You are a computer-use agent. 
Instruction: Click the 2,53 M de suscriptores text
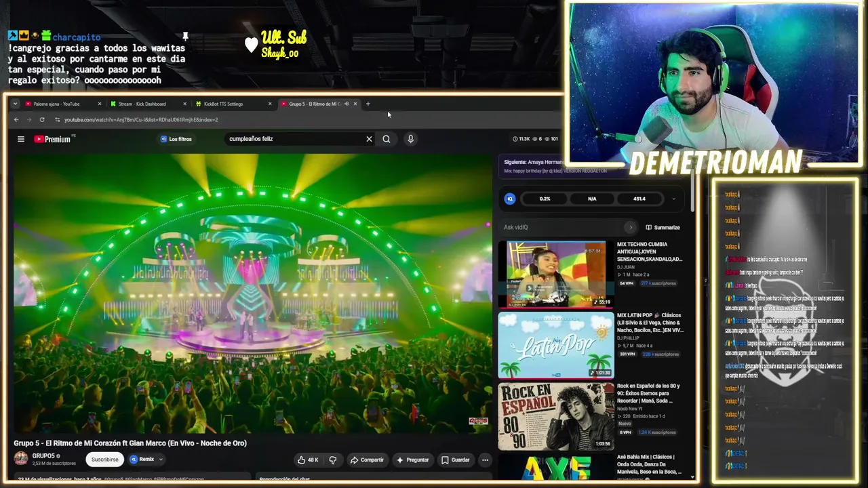(54, 464)
